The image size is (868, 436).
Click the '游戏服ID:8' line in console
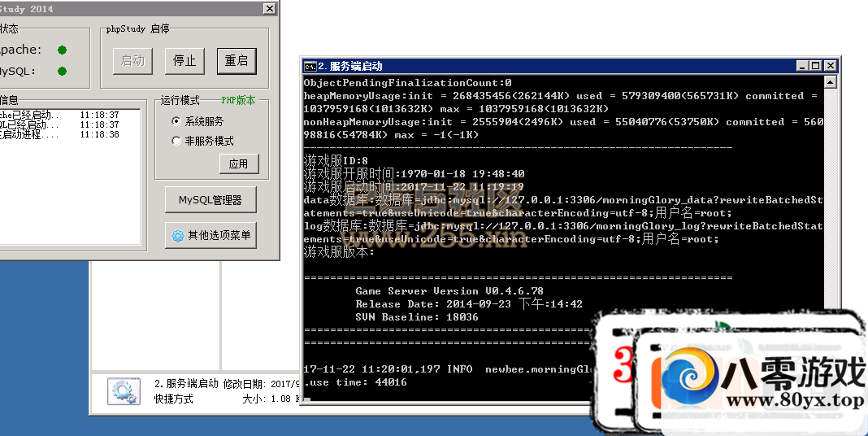[336, 161]
